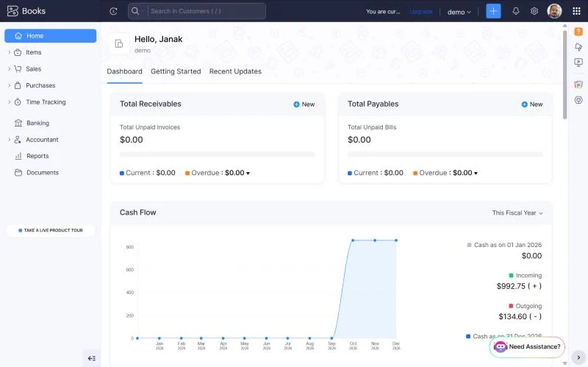Click the Incoming $992.75 amount

(x=519, y=286)
